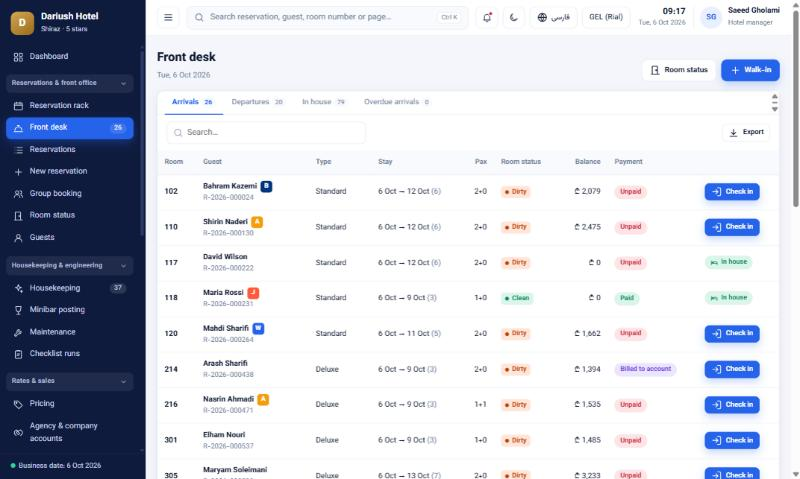Click Mahdi Sharifi's blue source badge
Screen dimensions: 800x479
(x=258, y=329)
